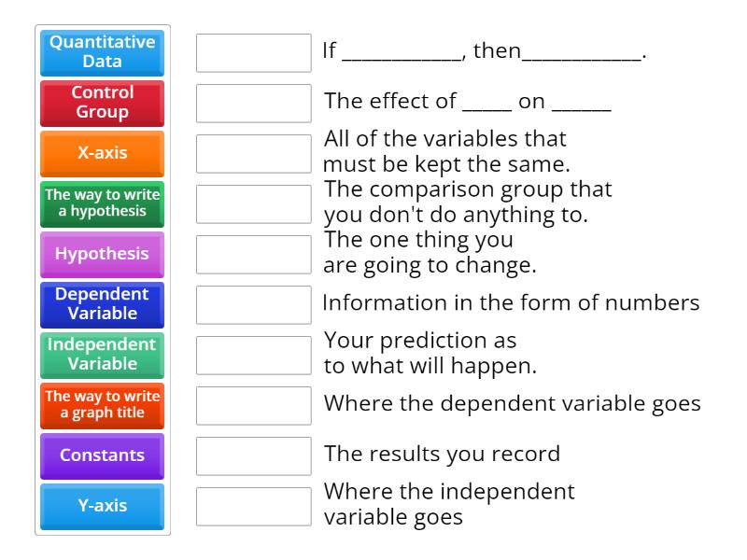Select the way to write a graph title tile
747x560 pixels.
click(x=101, y=405)
